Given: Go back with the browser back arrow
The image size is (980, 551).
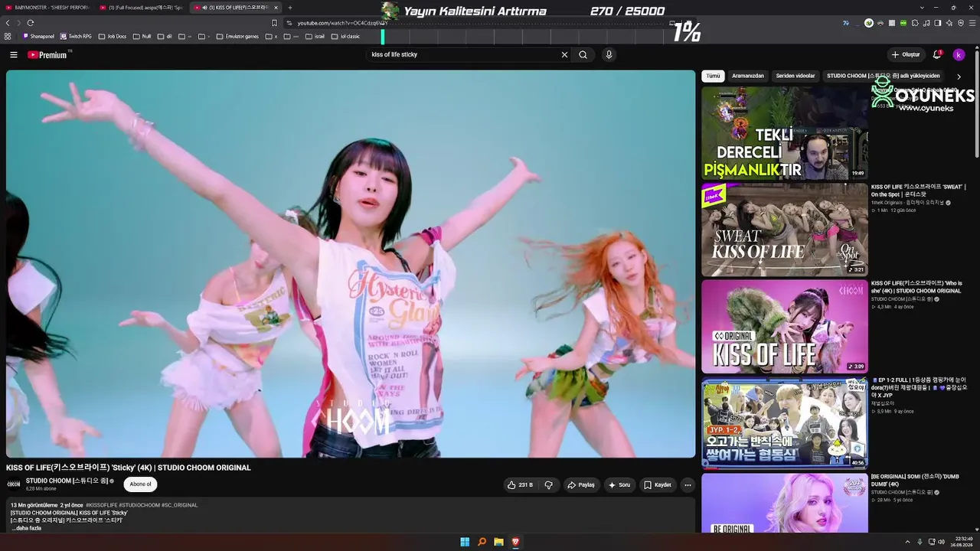Looking at the screenshot, I should (x=8, y=23).
